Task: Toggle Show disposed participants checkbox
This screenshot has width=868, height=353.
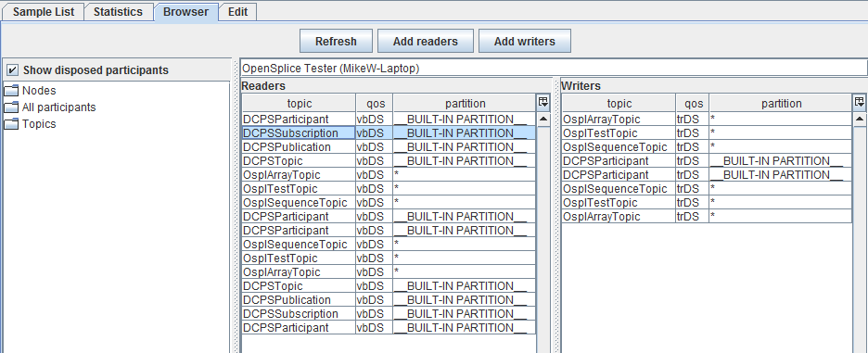Action: tap(13, 70)
